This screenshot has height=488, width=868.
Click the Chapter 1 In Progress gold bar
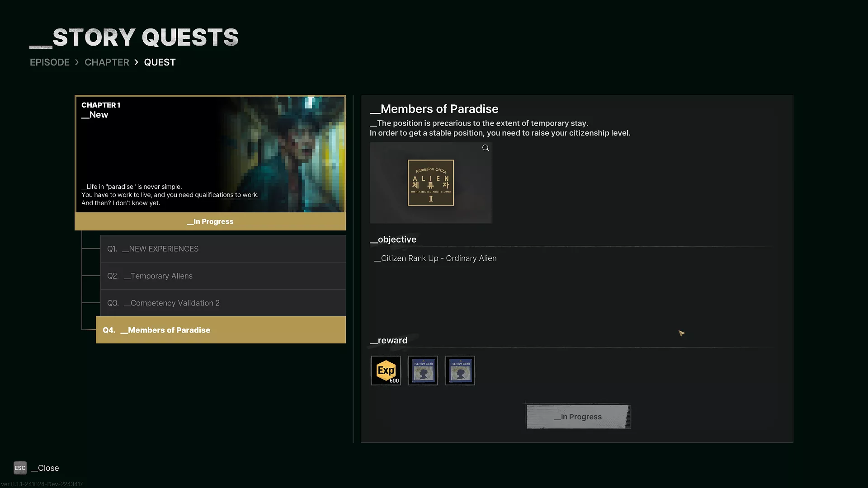coord(210,221)
